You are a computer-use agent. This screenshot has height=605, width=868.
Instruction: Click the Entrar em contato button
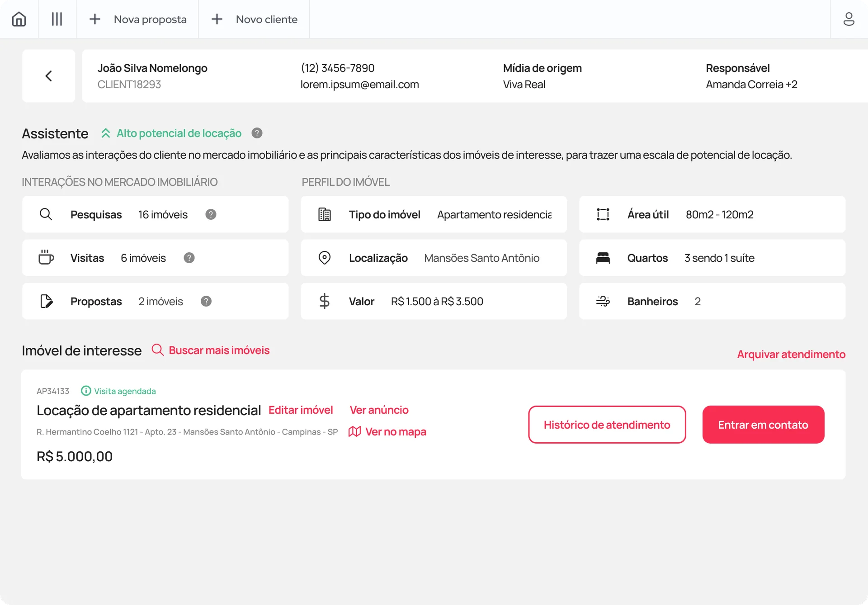coord(763,425)
